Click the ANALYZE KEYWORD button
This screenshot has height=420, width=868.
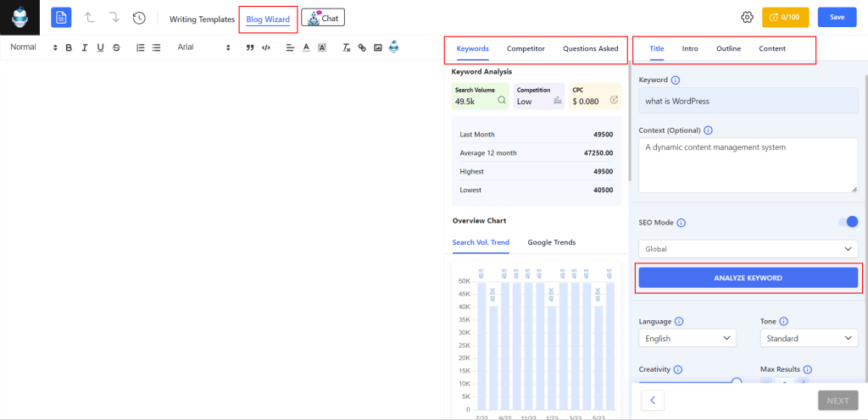pyautogui.click(x=748, y=278)
